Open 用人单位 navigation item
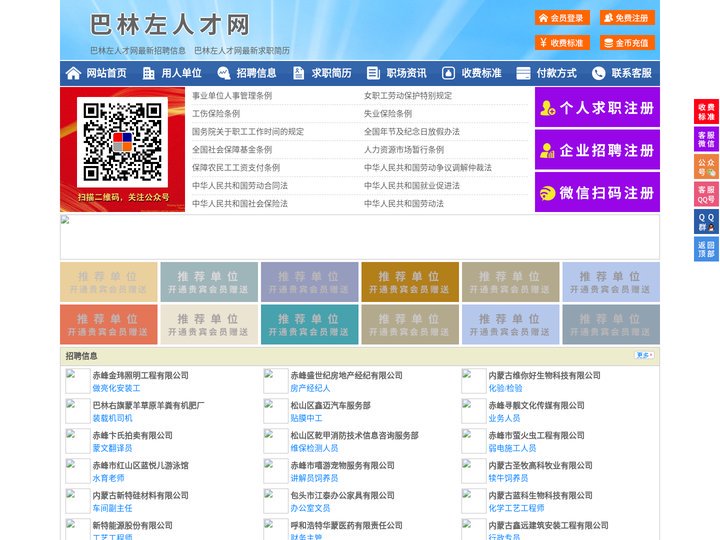Image resolution: width=720 pixels, height=540 pixels. point(181,73)
